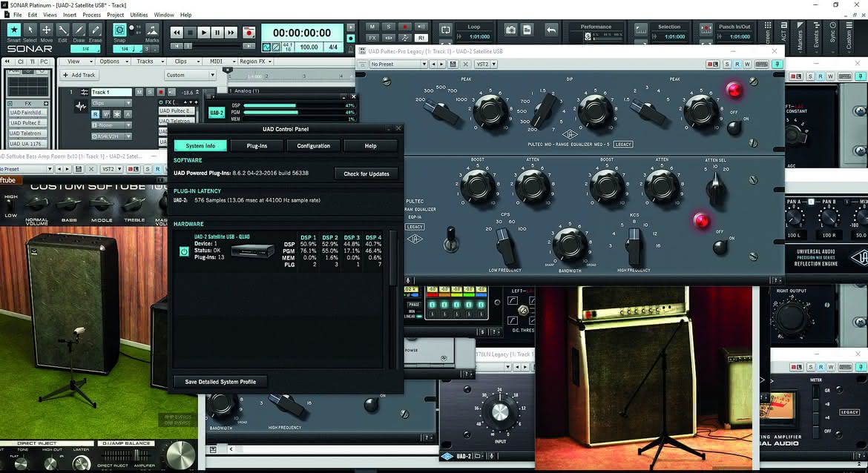Enable Write automation in Pultec window
The image size is (868, 473).
(747, 64)
